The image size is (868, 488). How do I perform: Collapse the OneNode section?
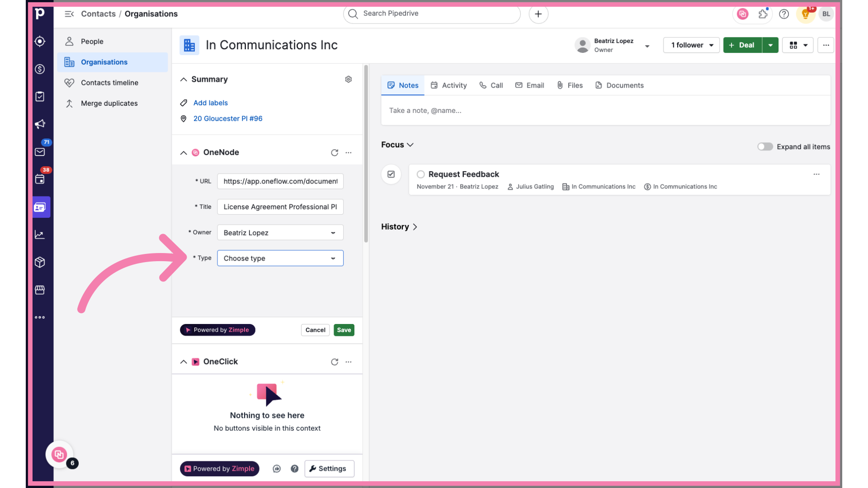pyautogui.click(x=184, y=153)
